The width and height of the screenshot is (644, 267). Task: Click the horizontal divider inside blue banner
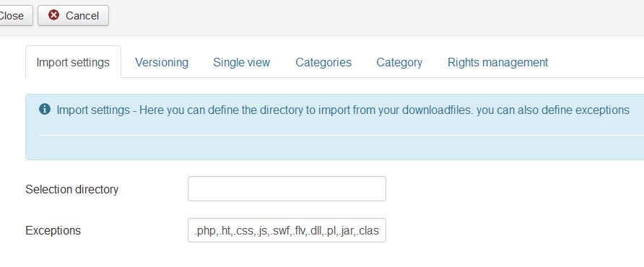(341, 135)
